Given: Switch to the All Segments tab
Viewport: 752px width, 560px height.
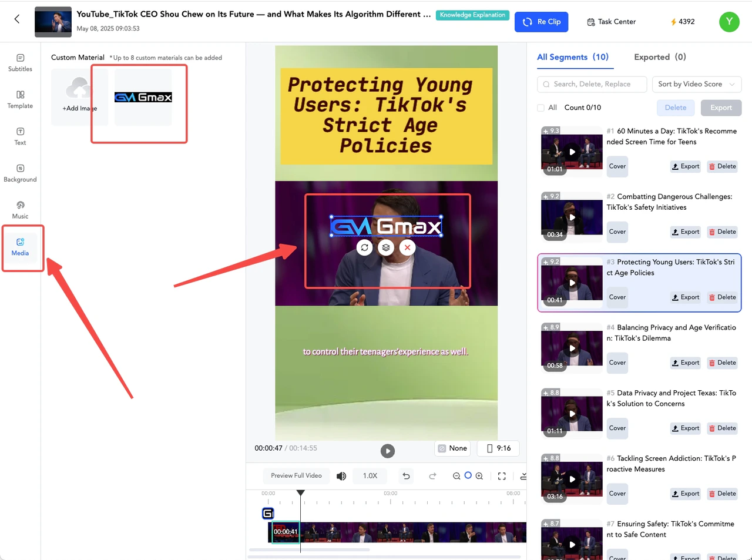Looking at the screenshot, I should click(x=573, y=57).
